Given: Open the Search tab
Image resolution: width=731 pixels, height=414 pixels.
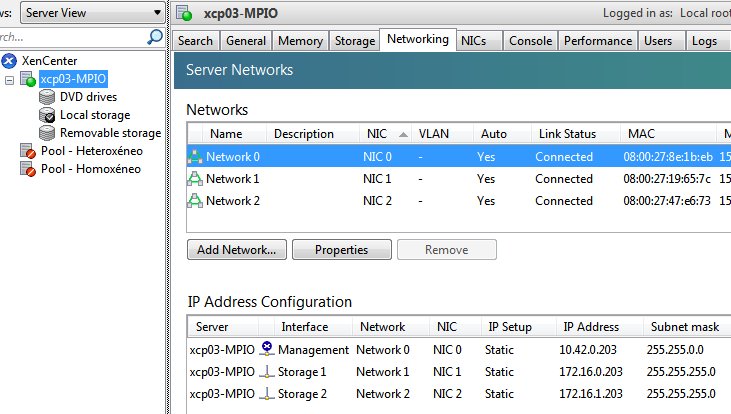Looking at the screenshot, I should pos(195,41).
